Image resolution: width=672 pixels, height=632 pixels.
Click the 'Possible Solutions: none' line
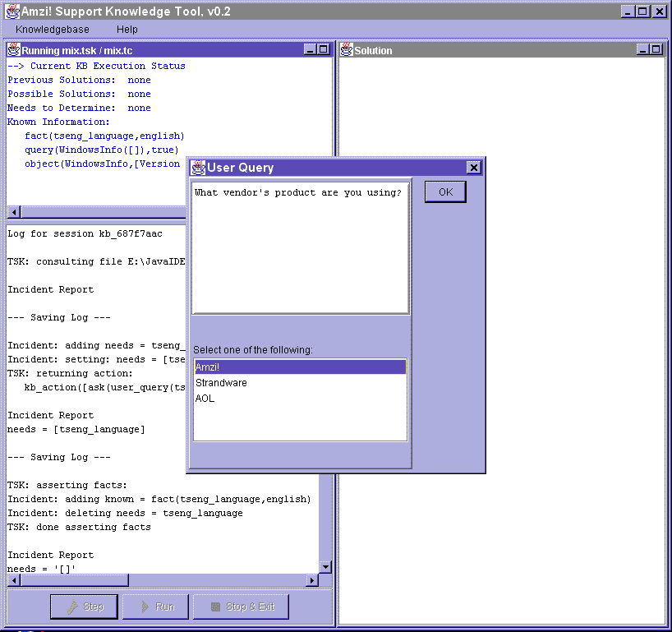(80, 94)
